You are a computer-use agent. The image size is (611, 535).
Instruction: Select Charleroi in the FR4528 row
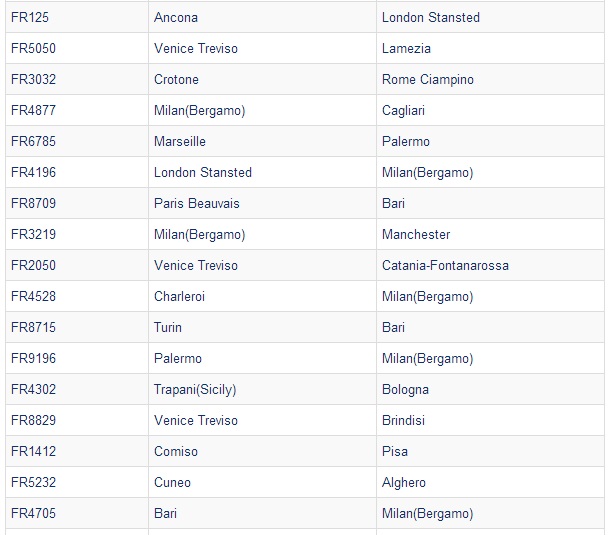pos(179,297)
